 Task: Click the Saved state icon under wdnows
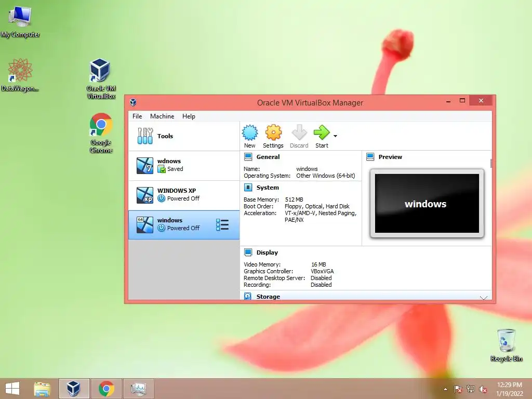162,169
